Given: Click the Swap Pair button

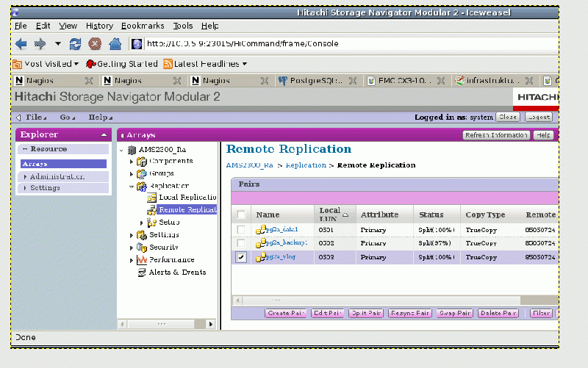Looking at the screenshot, I should (455, 314).
